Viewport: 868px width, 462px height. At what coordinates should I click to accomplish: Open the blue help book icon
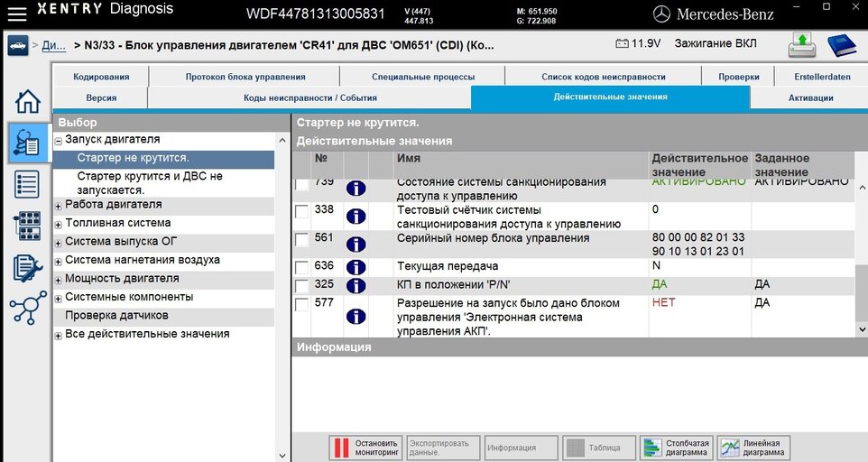coord(842,45)
